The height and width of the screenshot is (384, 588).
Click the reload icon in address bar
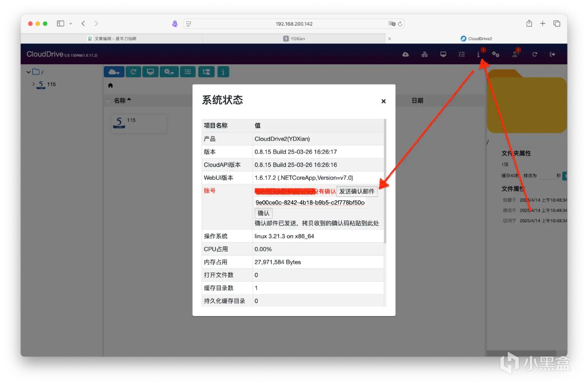click(400, 23)
